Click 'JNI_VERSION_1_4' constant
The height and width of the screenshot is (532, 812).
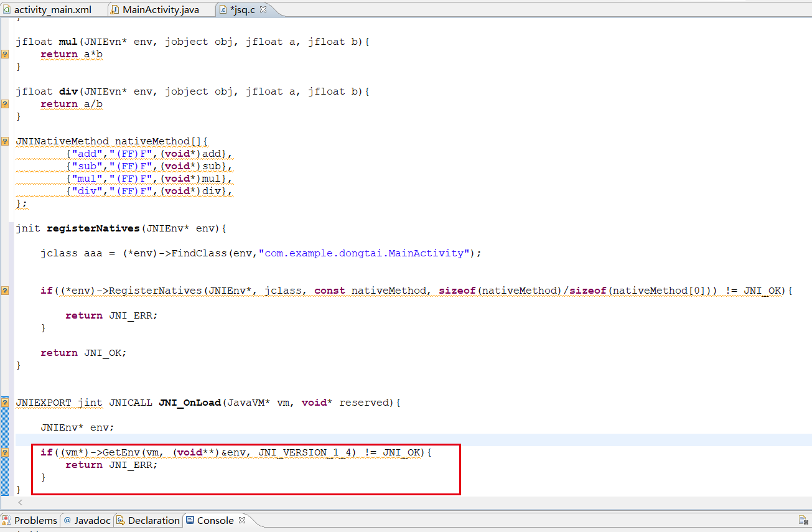tap(305, 452)
